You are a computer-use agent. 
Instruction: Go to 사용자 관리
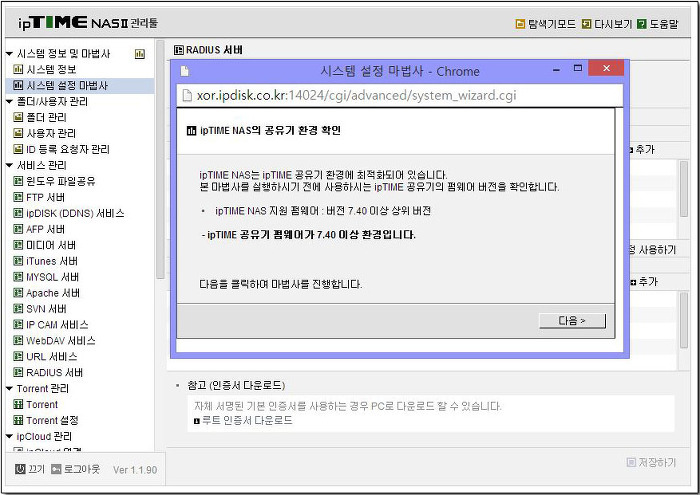point(51,133)
